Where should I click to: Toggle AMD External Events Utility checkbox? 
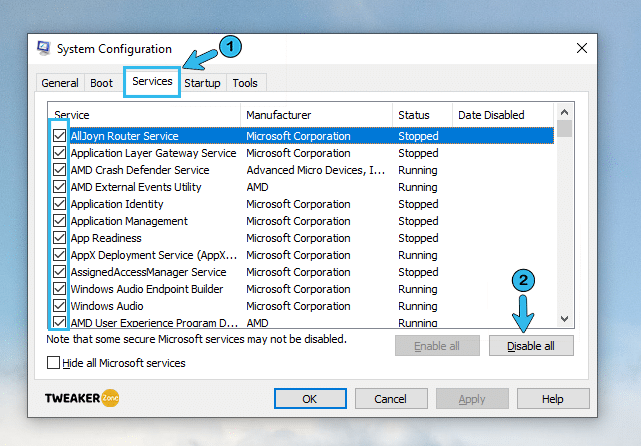[60, 186]
